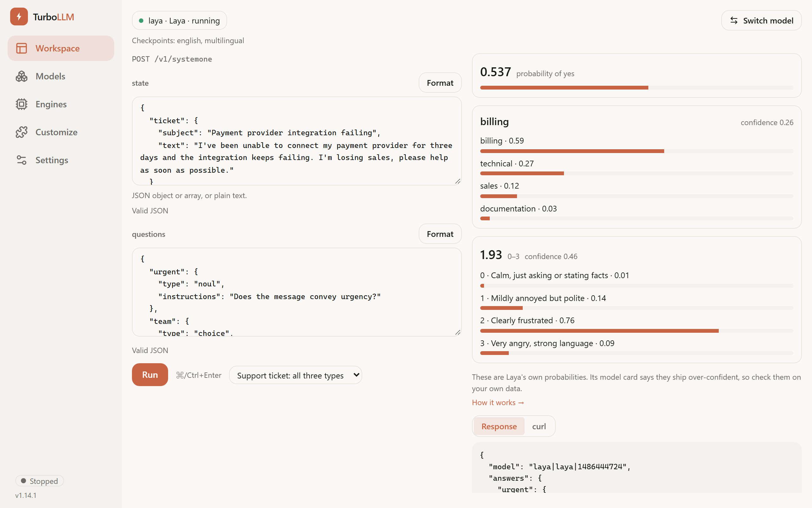Click the 'Valid JSON' note under state
Screen dimensions: 812x508
pos(150,211)
